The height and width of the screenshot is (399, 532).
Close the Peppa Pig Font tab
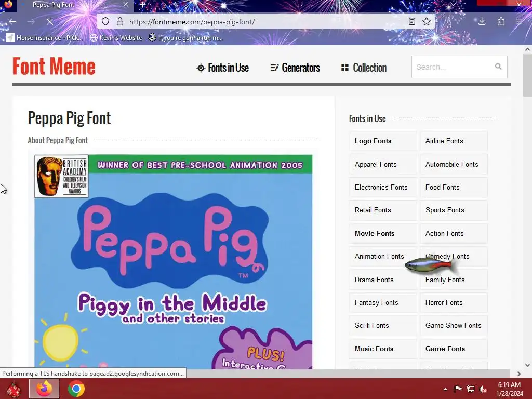(x=126, y=4)
